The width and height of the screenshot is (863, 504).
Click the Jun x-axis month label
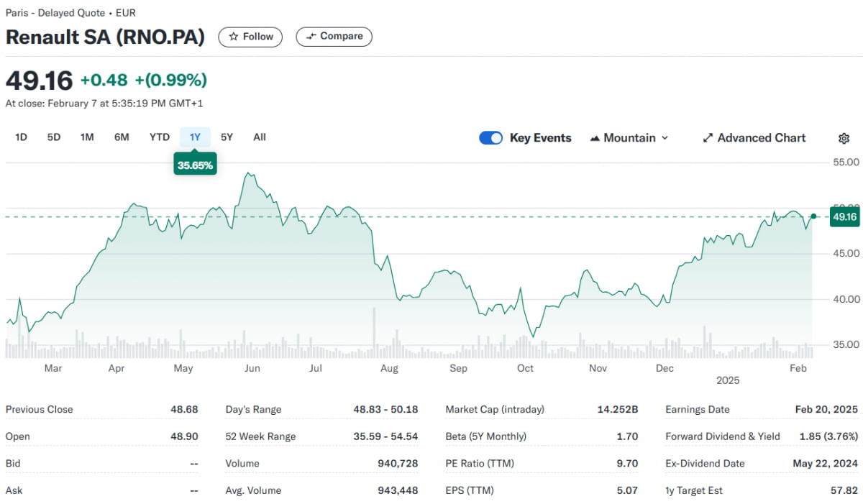[252, 368]
